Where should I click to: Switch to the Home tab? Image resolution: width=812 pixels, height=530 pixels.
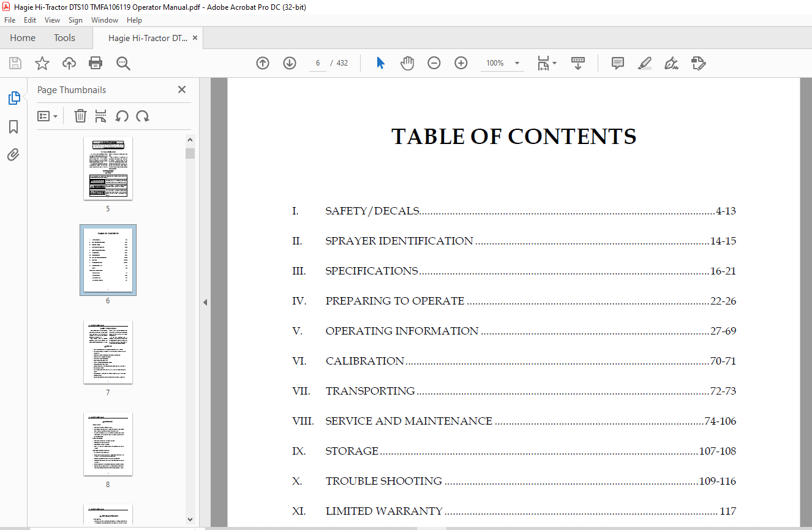pos(23,38)
